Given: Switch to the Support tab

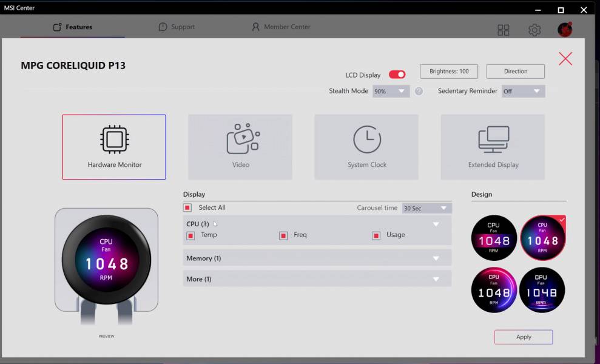Looking at the screenshot, I should click(177, 27).
